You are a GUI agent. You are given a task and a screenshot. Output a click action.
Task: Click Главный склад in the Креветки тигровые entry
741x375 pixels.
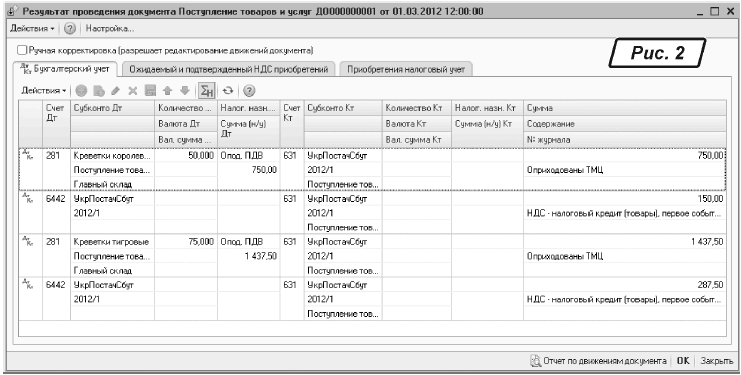pyautogui.click(x=103, y=271)
